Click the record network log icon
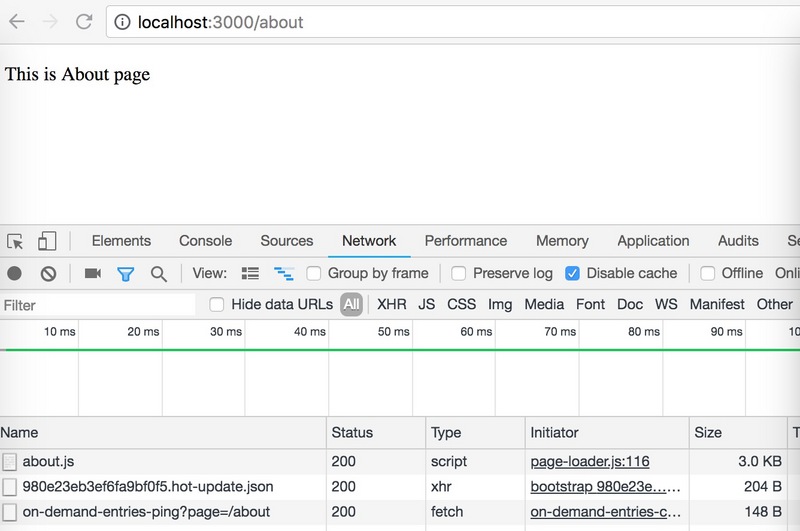Screen dimensions: 800x531 (15, 273)
